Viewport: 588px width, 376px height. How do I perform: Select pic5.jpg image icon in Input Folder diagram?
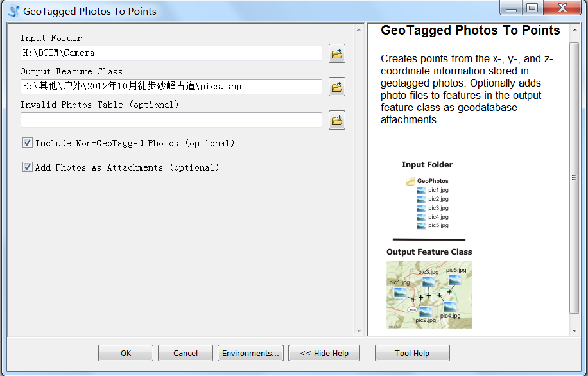(420, 226)
